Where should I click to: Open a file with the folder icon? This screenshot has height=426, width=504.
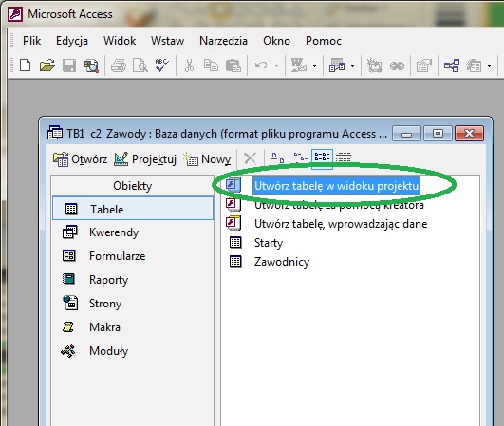pyautogui.click(x=47, y=65)
